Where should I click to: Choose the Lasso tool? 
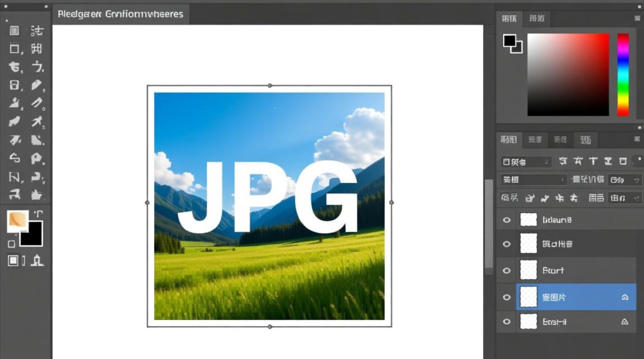14,67
